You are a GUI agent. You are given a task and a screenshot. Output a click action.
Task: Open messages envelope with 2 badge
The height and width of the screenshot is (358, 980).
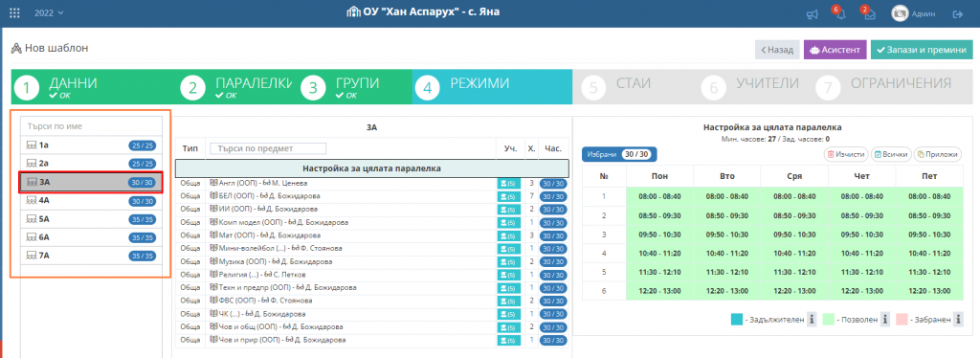(869, 13)
